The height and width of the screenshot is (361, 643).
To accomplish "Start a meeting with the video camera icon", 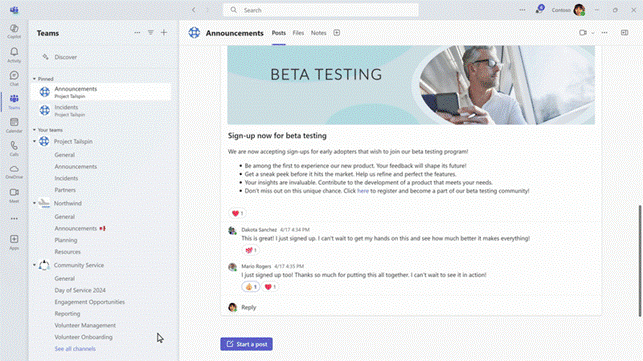I will click(583, 32).
